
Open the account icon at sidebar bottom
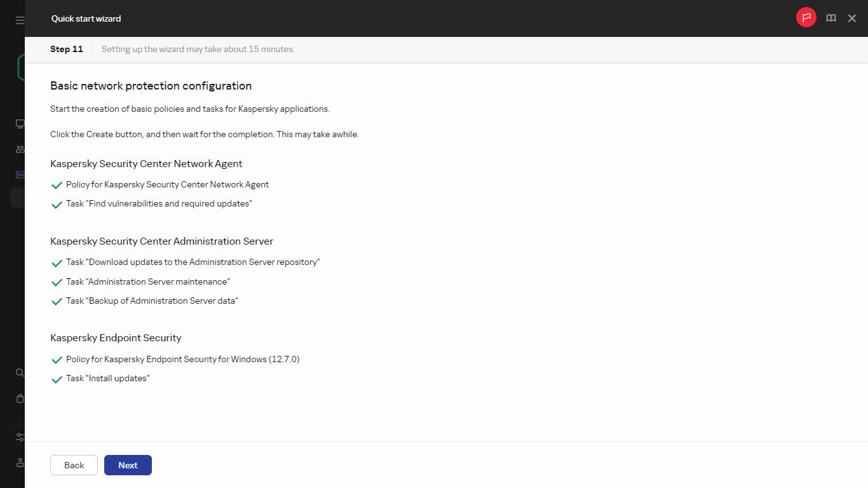[x=19, y=462]
